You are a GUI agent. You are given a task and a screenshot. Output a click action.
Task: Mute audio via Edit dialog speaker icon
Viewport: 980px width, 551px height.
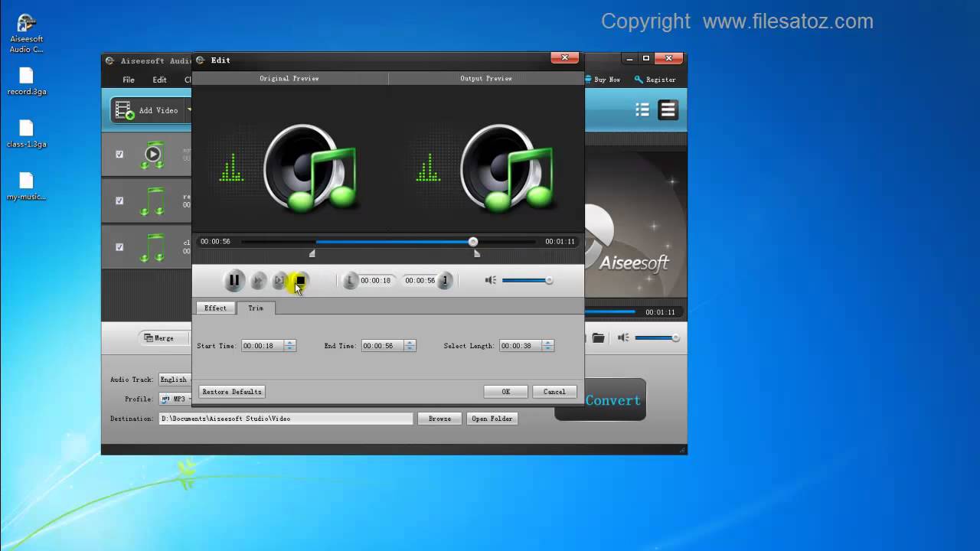tap(490, 280)
